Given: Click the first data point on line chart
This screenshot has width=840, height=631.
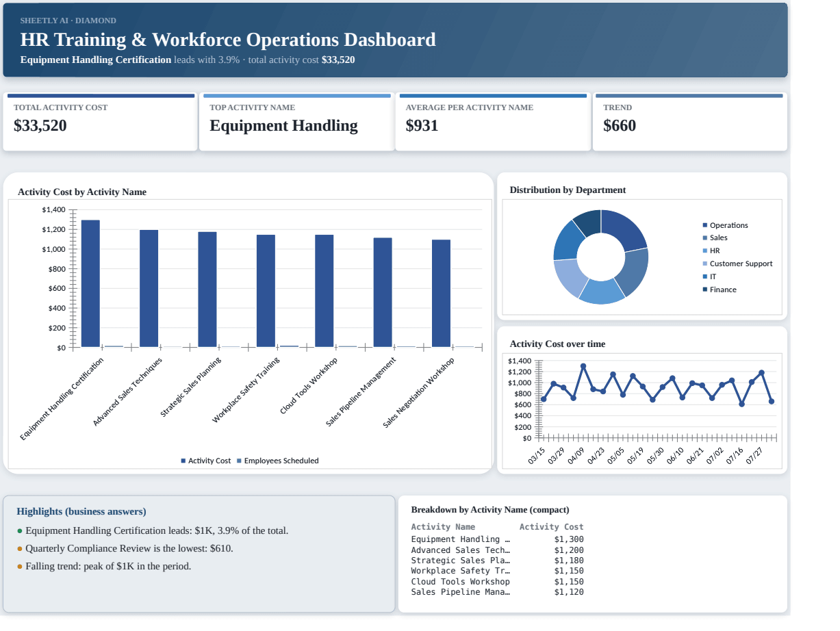Looking at the screenshot, I should 544,399.
